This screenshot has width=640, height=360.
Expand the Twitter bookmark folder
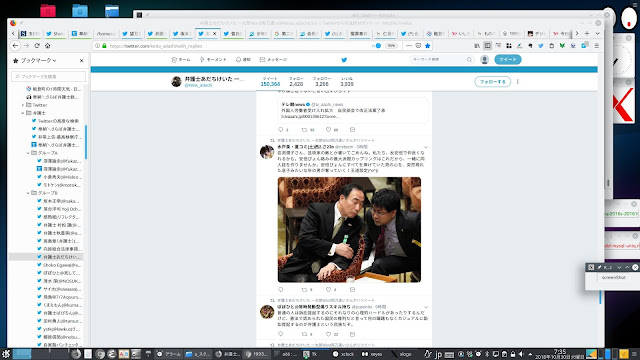tap(23, 105)
